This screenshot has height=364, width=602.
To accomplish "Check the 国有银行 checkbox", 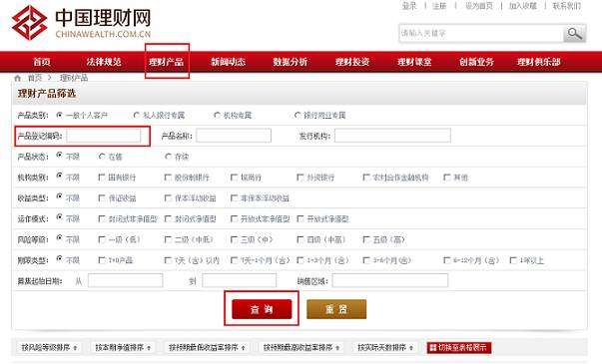I will [102, 177].
